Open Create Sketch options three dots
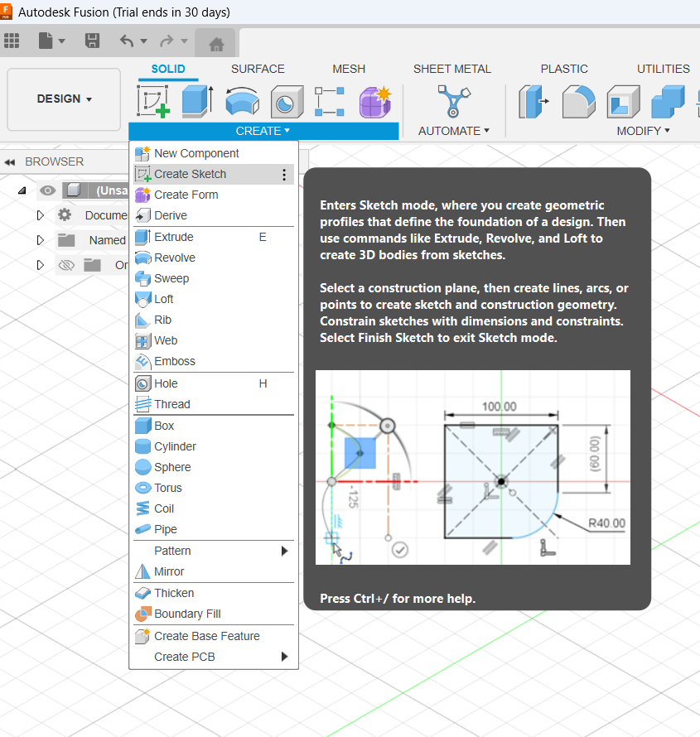700x737 pixels. 284,175
